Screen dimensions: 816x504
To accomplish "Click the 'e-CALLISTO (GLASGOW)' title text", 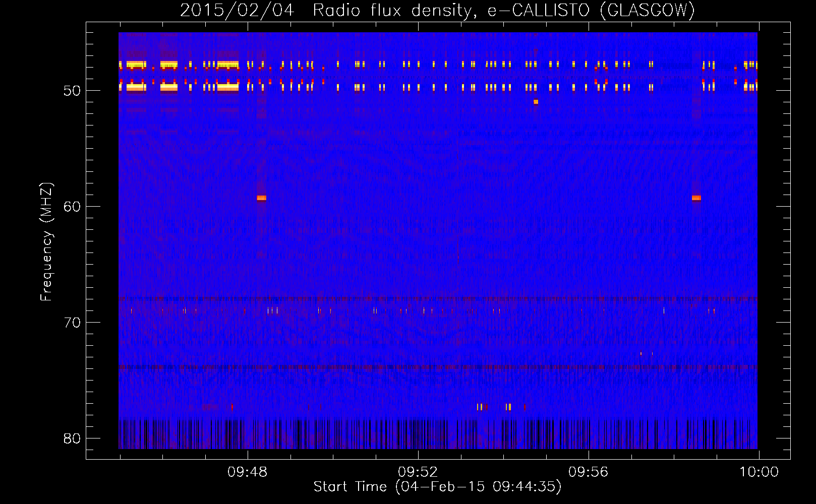I will (591, 10).
